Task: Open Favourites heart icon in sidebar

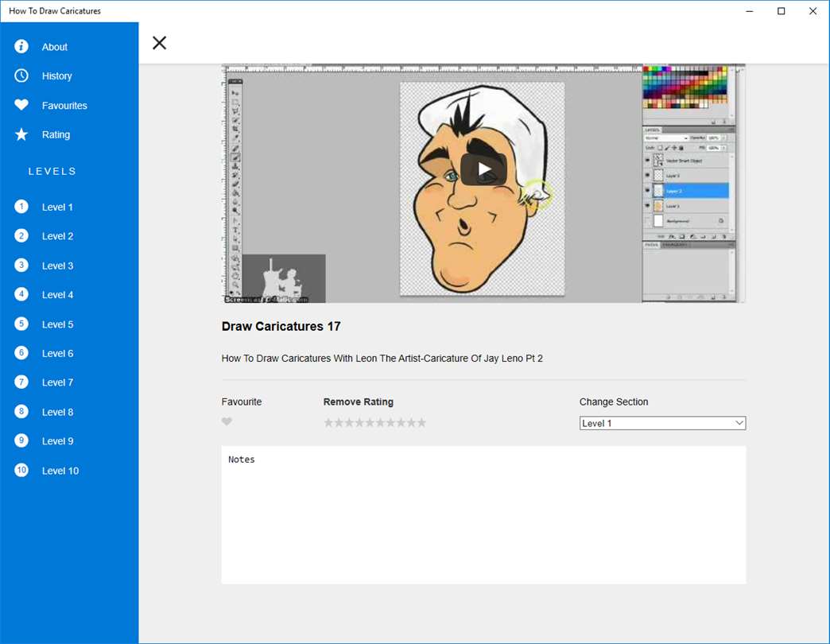Action: (21, 105)
